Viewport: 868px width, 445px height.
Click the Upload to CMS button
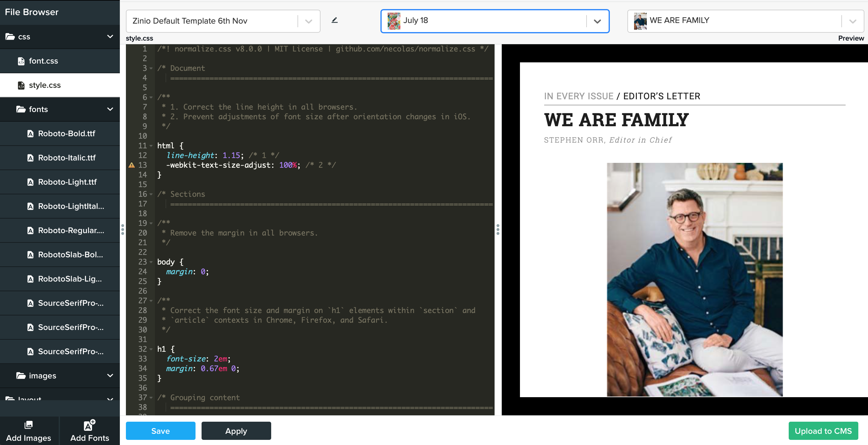(x=823, y=431)
